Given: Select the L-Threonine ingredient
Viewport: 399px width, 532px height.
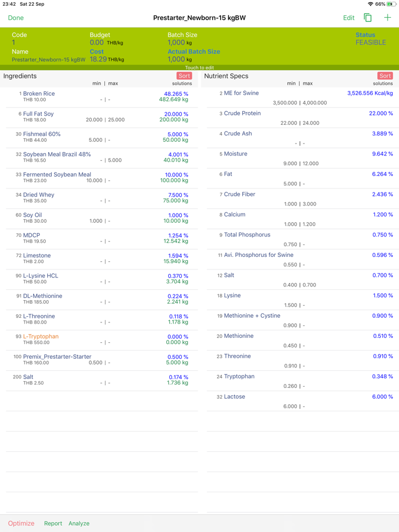Looking at the screenshot, I should click(102, 320).
